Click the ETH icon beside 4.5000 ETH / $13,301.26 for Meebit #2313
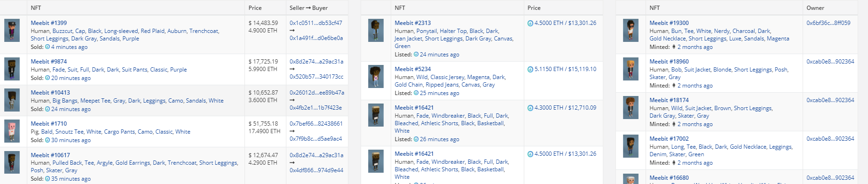 tap(530, 23)
